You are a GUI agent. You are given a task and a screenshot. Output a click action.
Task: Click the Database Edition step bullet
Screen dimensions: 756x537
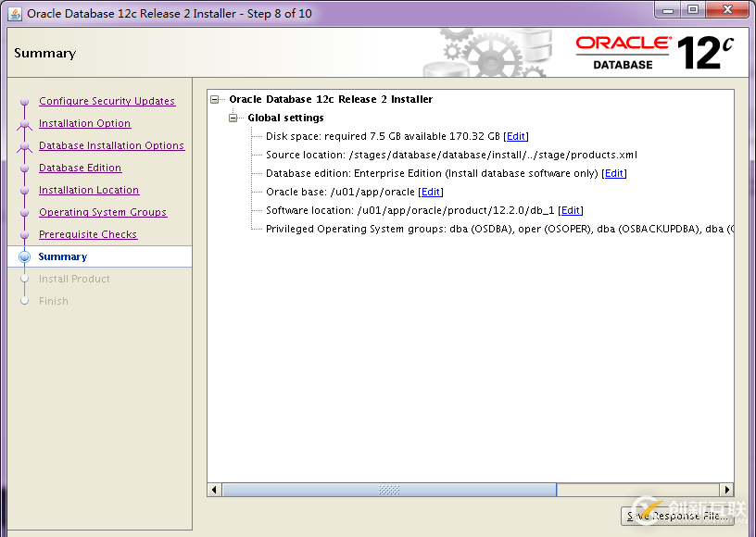25,169
